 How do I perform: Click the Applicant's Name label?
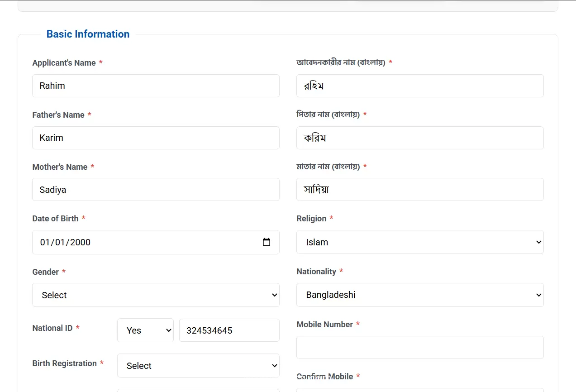[x=64, y=63]
